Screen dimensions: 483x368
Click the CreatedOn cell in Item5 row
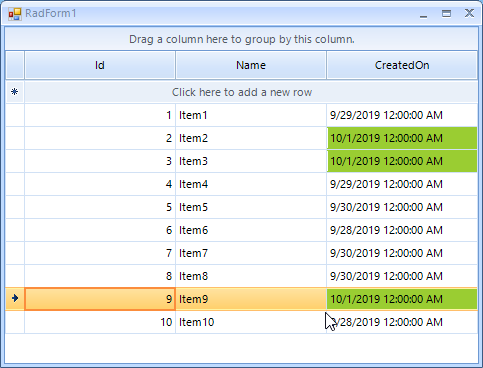402,207
